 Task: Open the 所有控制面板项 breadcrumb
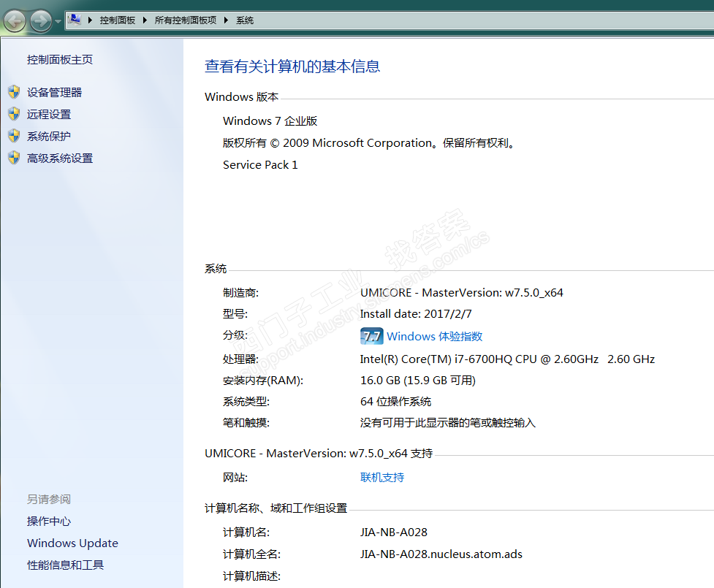(x=186, y=20)
